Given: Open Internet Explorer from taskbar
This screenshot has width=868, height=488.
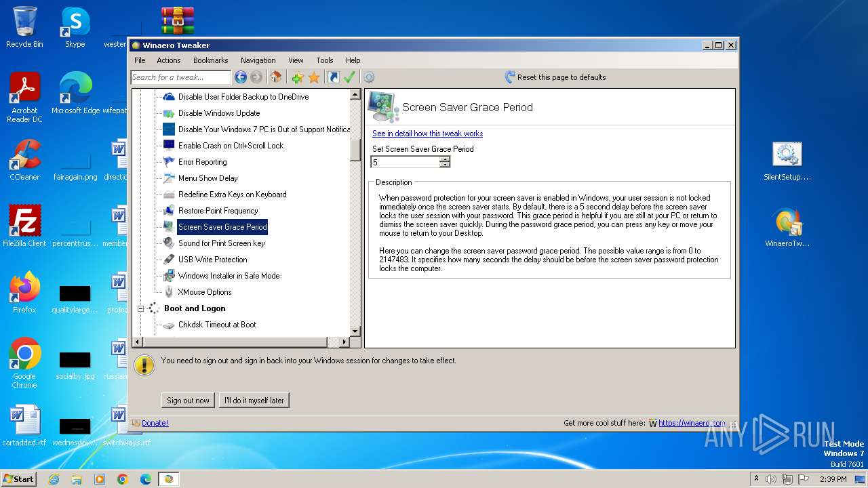Looking at the screenshot, I should click(54, 479).
